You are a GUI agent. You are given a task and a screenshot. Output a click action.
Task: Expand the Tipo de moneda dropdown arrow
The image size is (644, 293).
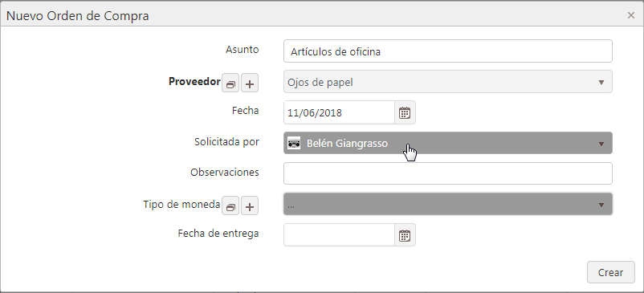point(601,205)
